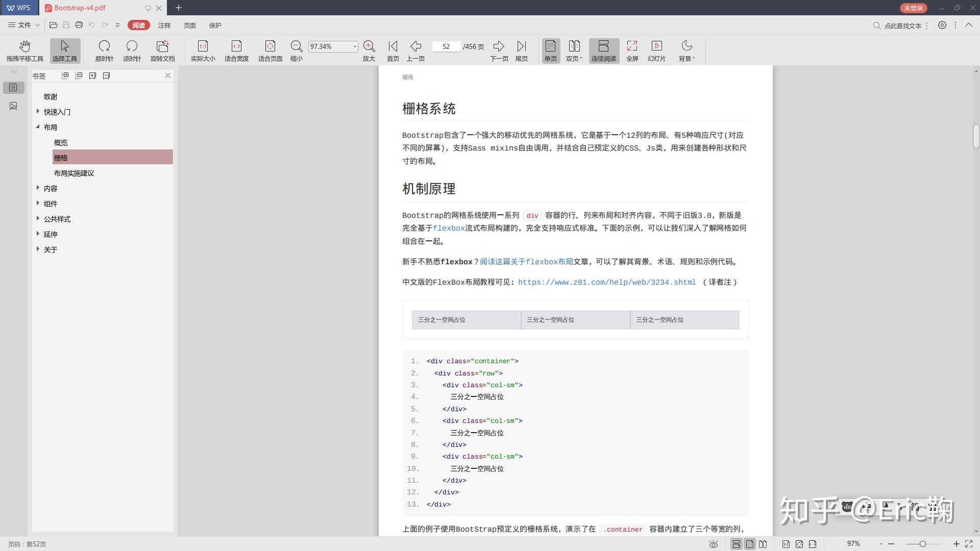
Task: Open 阅读这篇关于flexbox布局 link
Action: click(526, 262)
